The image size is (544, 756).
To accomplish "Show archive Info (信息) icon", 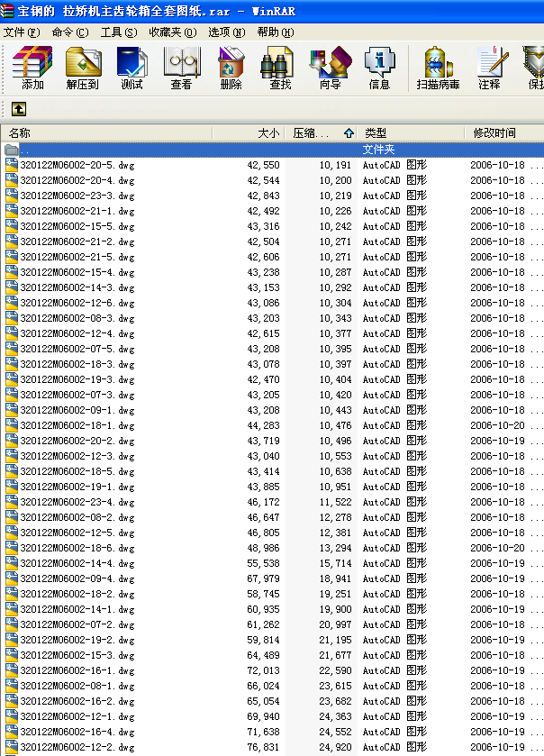I will [x=379, y=68].
